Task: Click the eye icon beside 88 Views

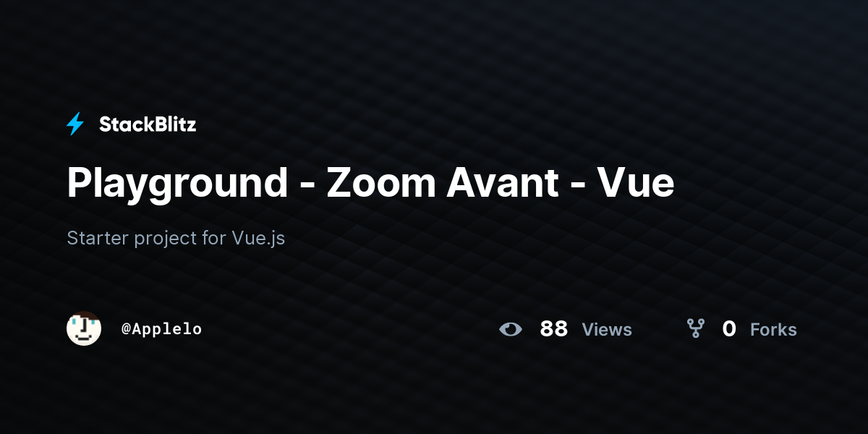Action: click(511, 329)
